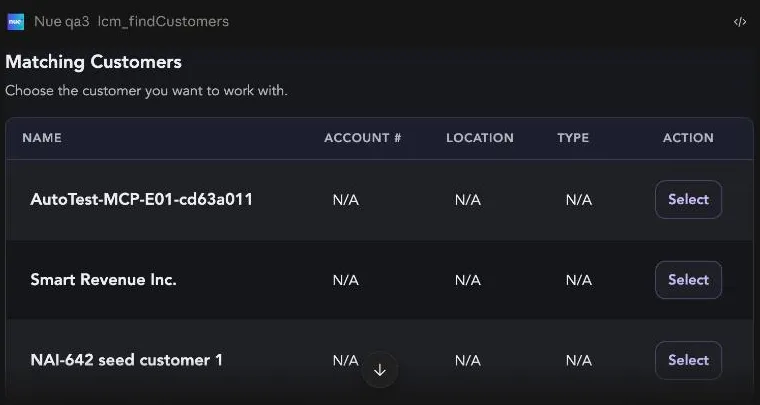Open the code view icon
Image resolution: width=760 pixels, height=405 pixels.
coord(740,22)
